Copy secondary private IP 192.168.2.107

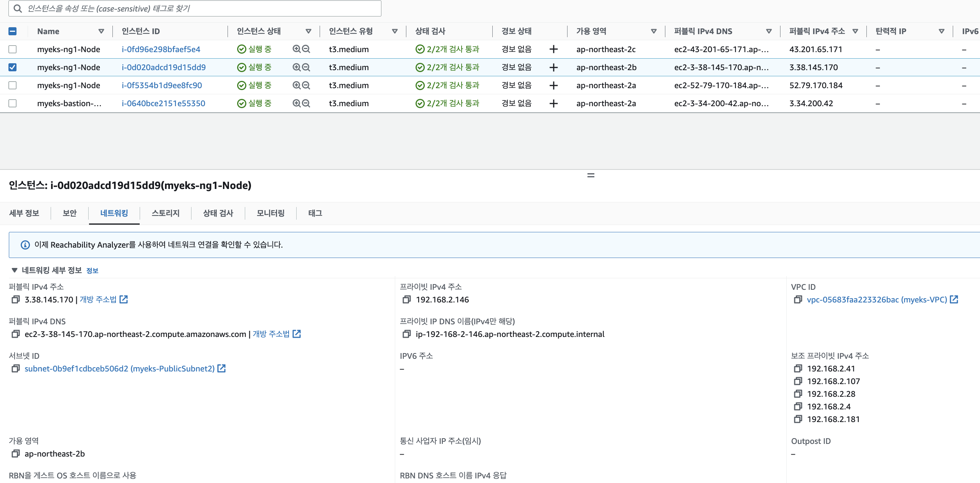(798, 381)
